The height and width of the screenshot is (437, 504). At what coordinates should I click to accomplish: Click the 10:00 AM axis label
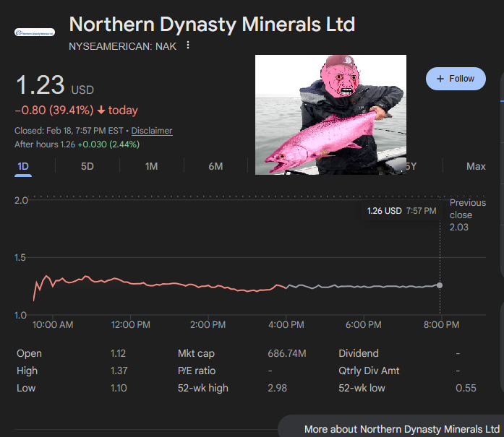click(x=53, y=324)
